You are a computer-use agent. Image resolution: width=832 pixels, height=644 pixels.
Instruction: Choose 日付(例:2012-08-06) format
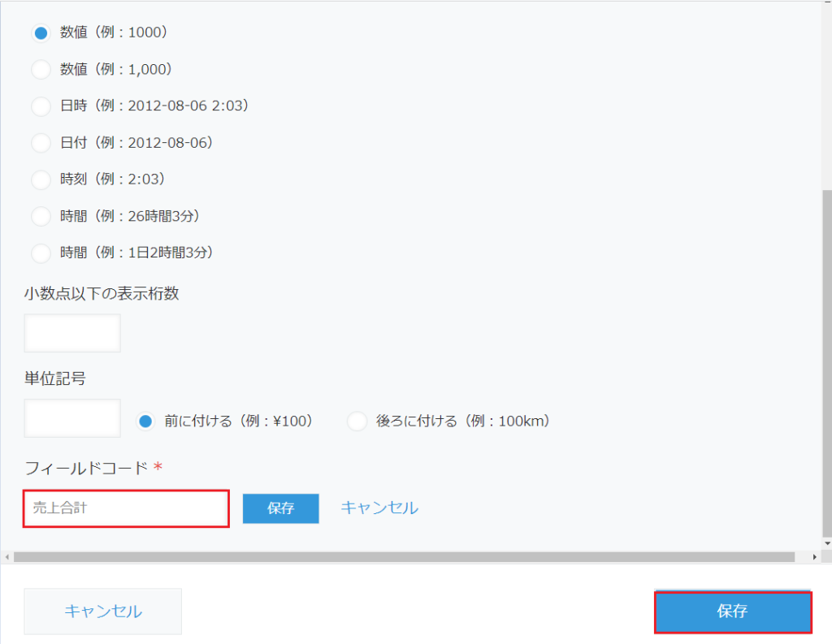tap(41, 143)
